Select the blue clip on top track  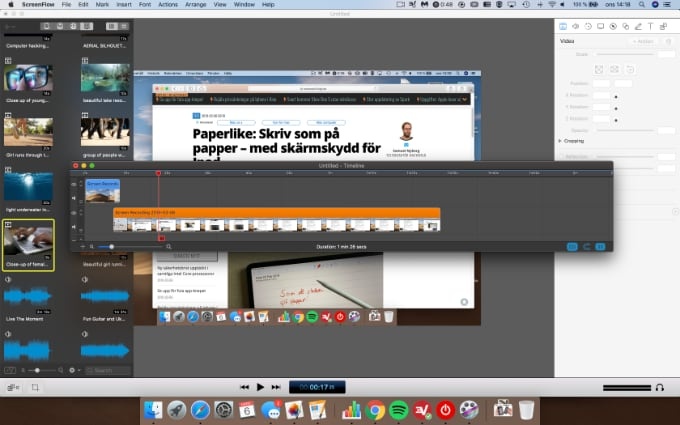tap(103, 191)
